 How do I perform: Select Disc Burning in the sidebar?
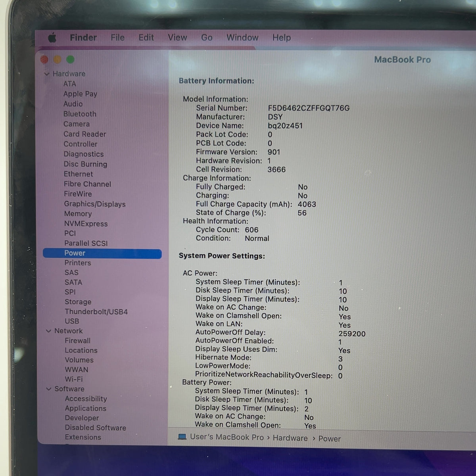tap(85, 164)
